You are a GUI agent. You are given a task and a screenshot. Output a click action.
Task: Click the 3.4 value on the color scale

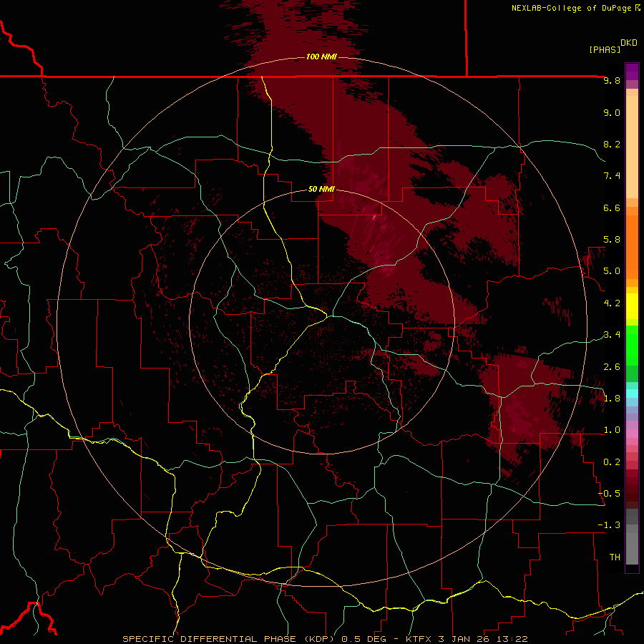[x=612, y=335]
